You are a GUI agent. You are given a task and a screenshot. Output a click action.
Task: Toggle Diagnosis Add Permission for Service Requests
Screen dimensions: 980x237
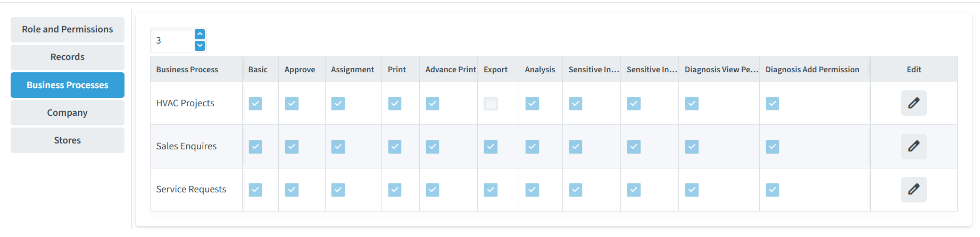pos(773,190)
